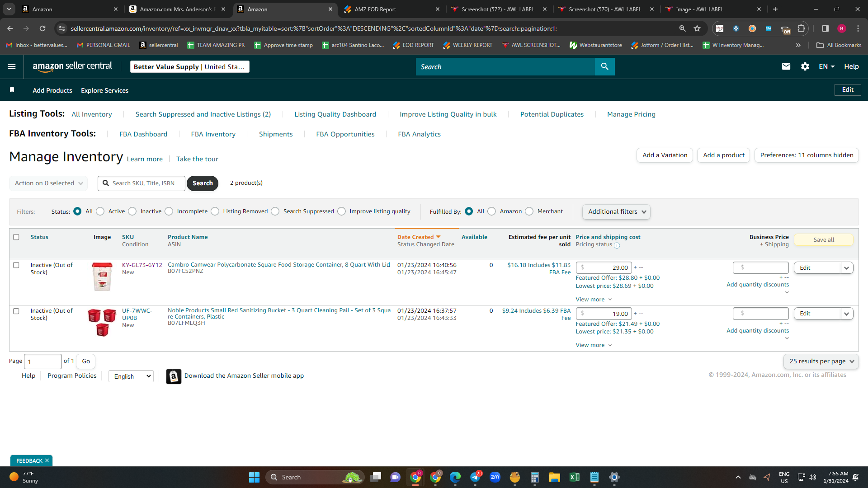868x488 pixels.
Task: Switch to Mrs. Anderson's Amazon.com tab
Action: tap(177, 9)
